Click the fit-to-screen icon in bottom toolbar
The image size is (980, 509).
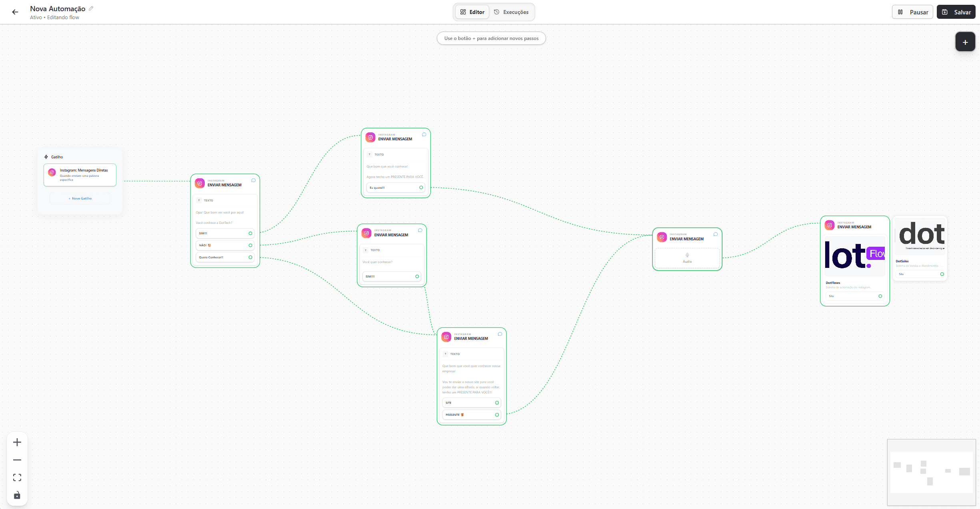coord(17,477)
